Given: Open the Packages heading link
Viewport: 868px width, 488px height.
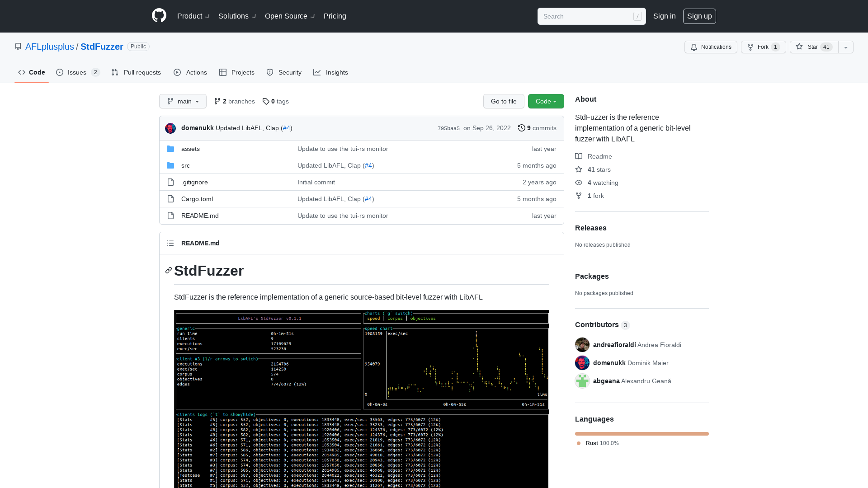Looking at the screenshot, I should click(x=592, y=276).
